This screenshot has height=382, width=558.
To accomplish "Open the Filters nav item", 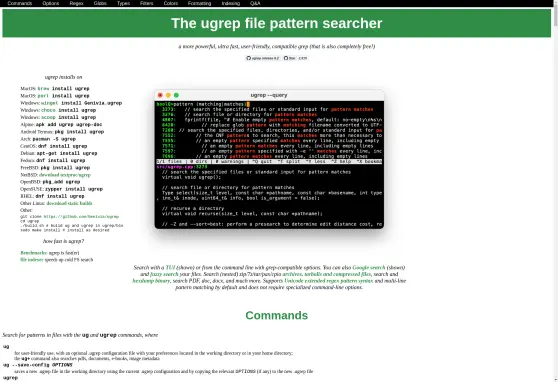I will pos(147,3).
